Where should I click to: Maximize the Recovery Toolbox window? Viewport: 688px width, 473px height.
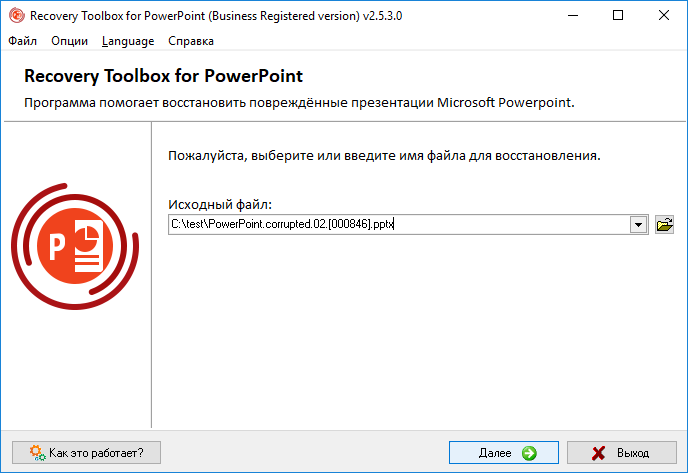pos(618,15)
